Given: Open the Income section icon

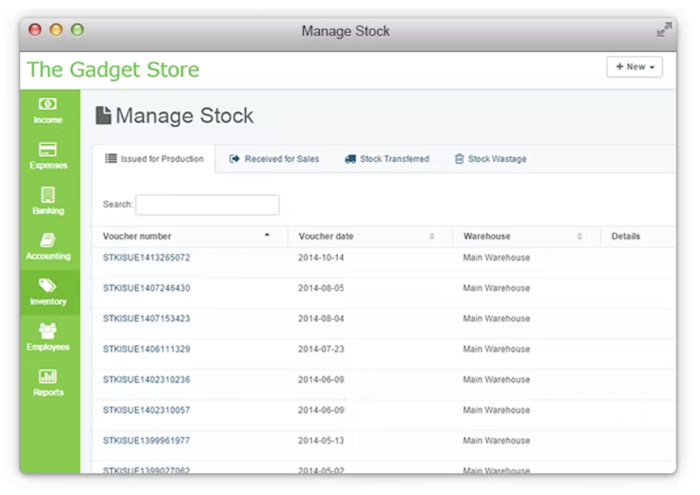Looking at the screenshot, I should click(x=48, y=104).
